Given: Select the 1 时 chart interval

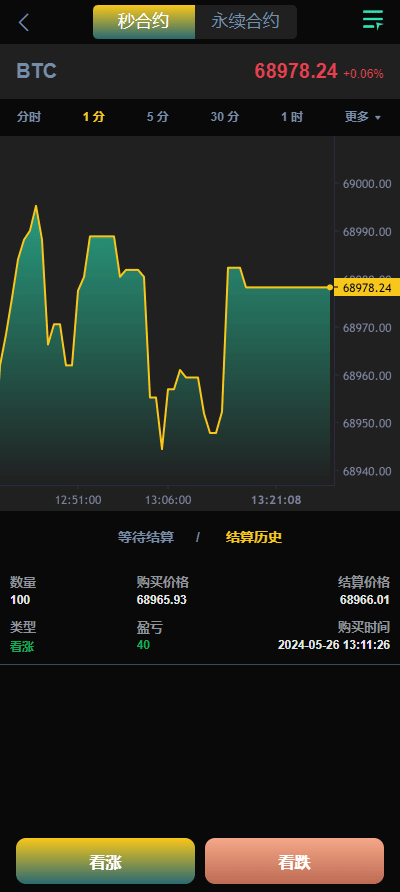Looking at the screenshot, I should click(x=292, y=117).
